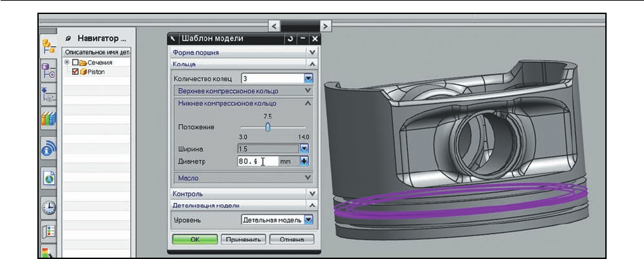644x259 pixels.
Task: Click the dialog menu arrow left of Шаблон модели
Action: [x=174, y=39]
